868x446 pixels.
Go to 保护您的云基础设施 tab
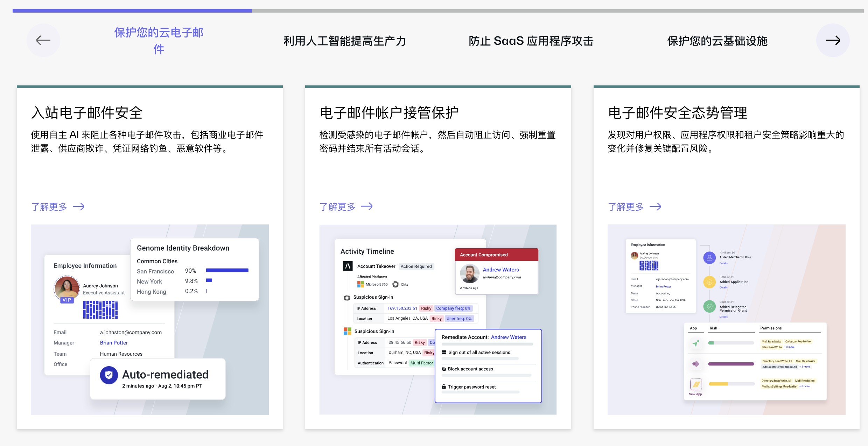point(717,41)
